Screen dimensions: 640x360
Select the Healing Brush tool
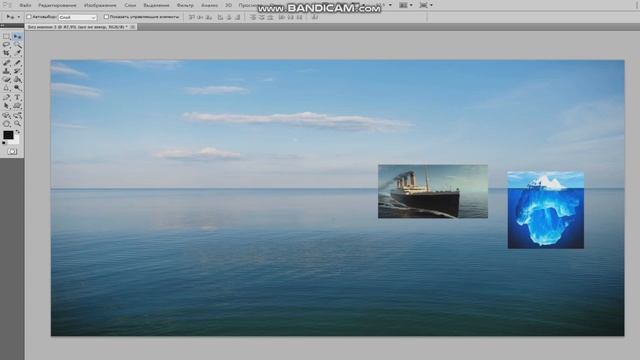(x=7, y=63)
